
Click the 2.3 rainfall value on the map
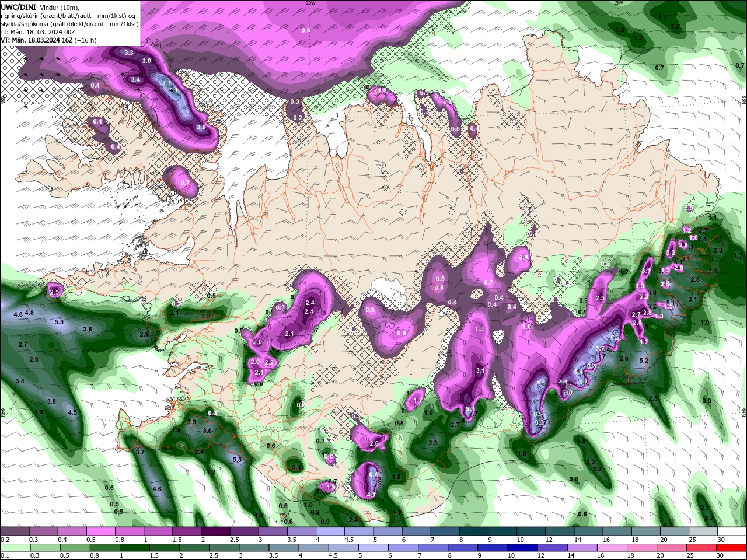pos(718,250)
